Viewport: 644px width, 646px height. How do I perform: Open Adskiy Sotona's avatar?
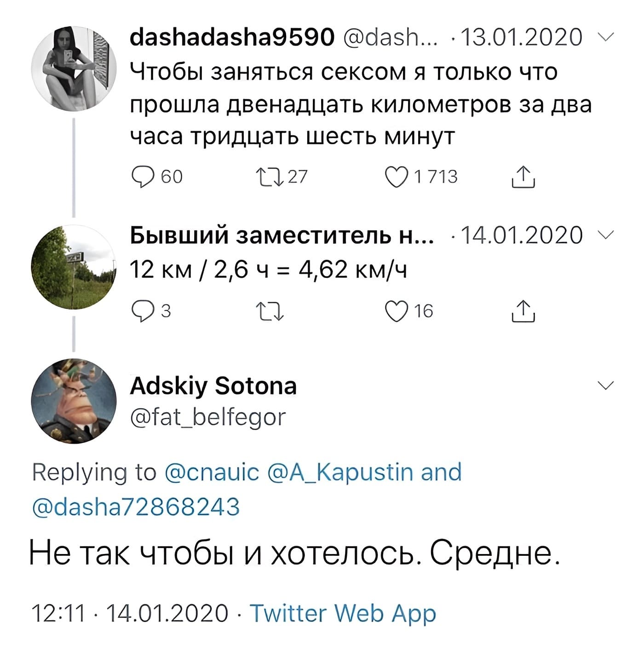[x=74, y=400]
